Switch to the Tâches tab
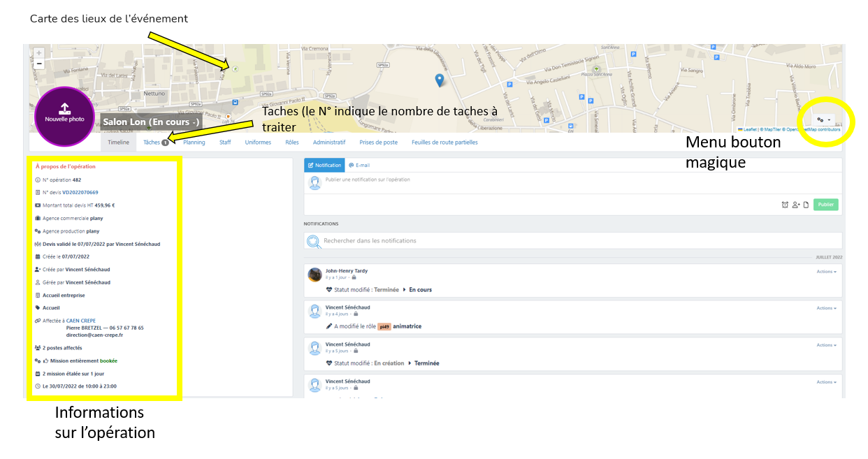 (155, 143)
